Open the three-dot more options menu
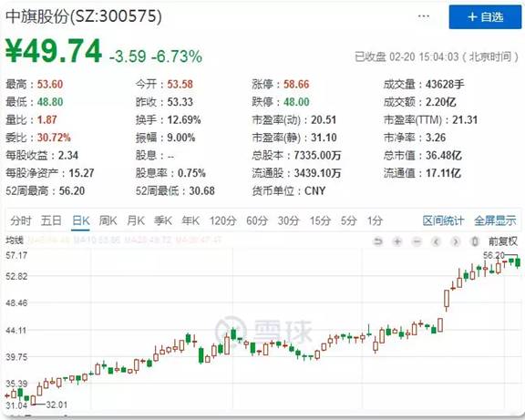Screen dimensions: 525x420 coord(424,16)
